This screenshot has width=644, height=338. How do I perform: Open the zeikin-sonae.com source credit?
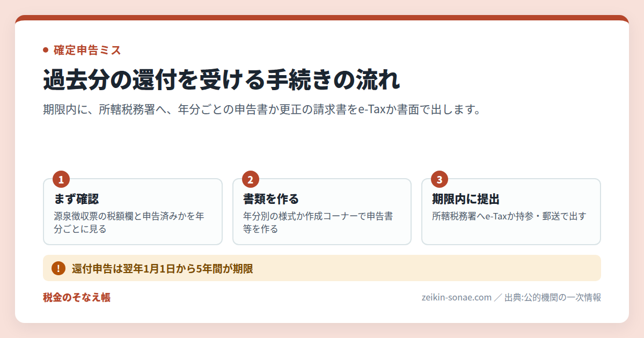point(511,298)
